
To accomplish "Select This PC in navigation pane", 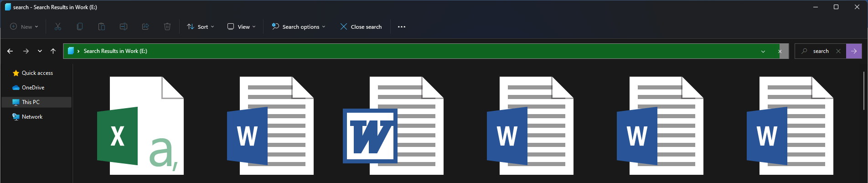I will [x=36, y=102].
